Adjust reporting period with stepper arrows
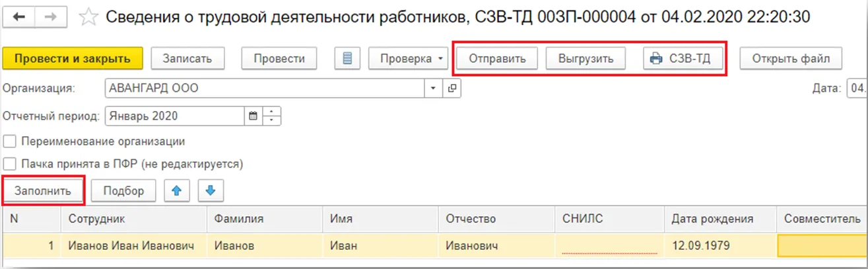 [x=272, y=116]
